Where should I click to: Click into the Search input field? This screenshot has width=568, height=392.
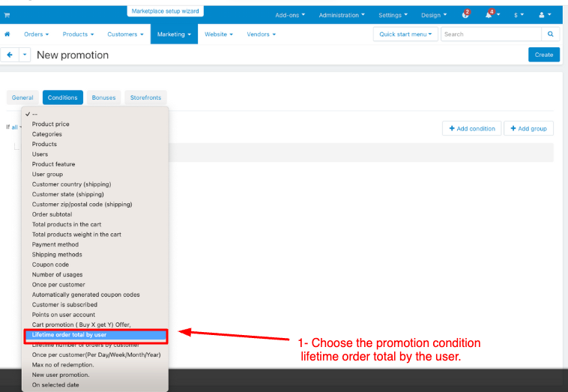click(489, 34)
